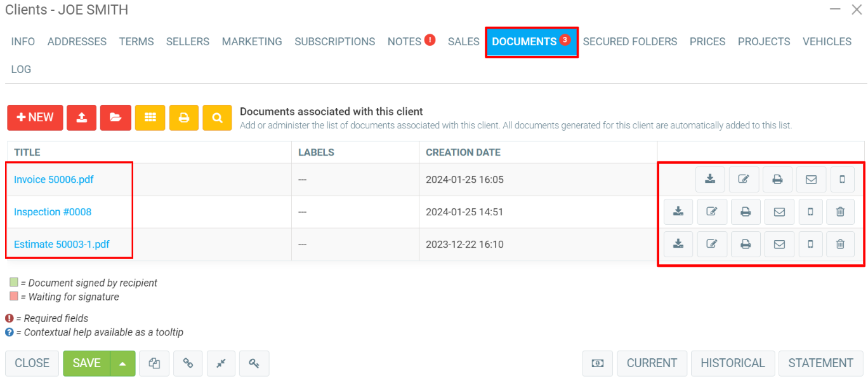This screenshot has width=868, height=383.
Task: Delete the Inspection #0008 document
Action: pos(840,212)
